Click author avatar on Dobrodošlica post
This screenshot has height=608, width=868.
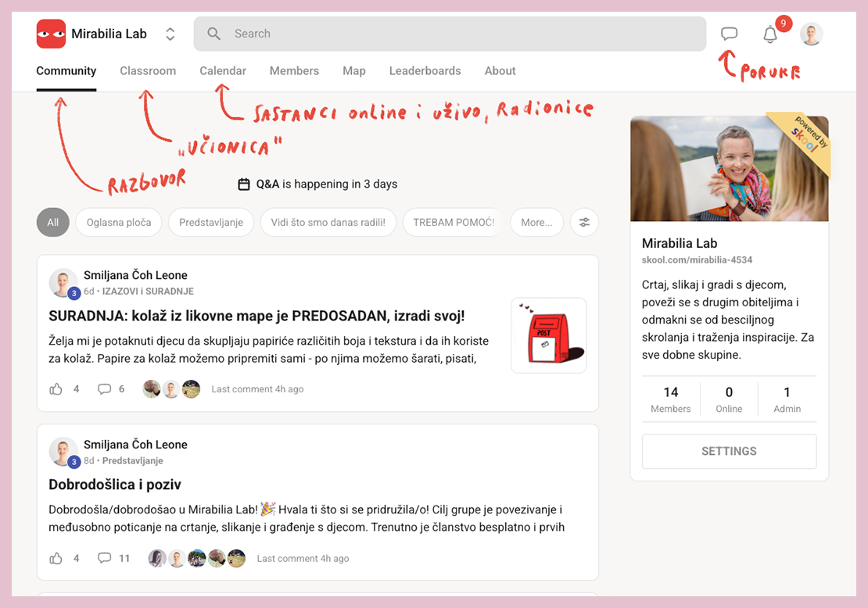[63, 452]
